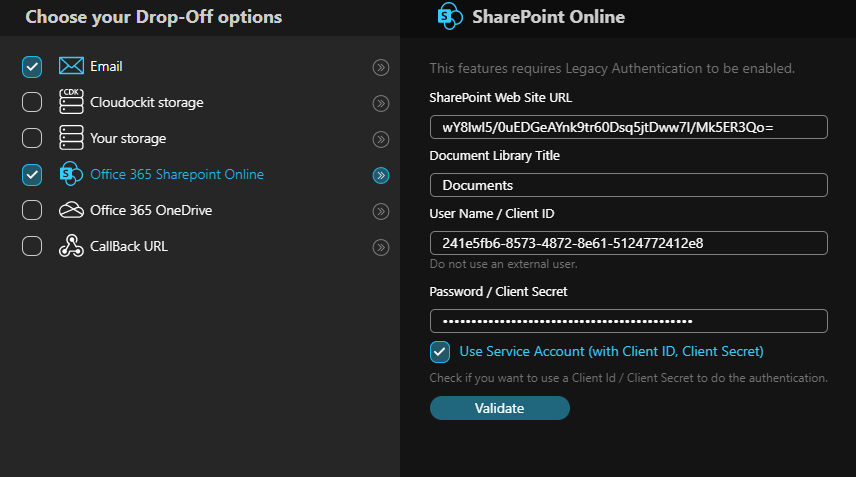Enable the CallBack URL checkbox
Image resolution: width=856 pixels, height=477 pixels.
click(x=32, y=246)
